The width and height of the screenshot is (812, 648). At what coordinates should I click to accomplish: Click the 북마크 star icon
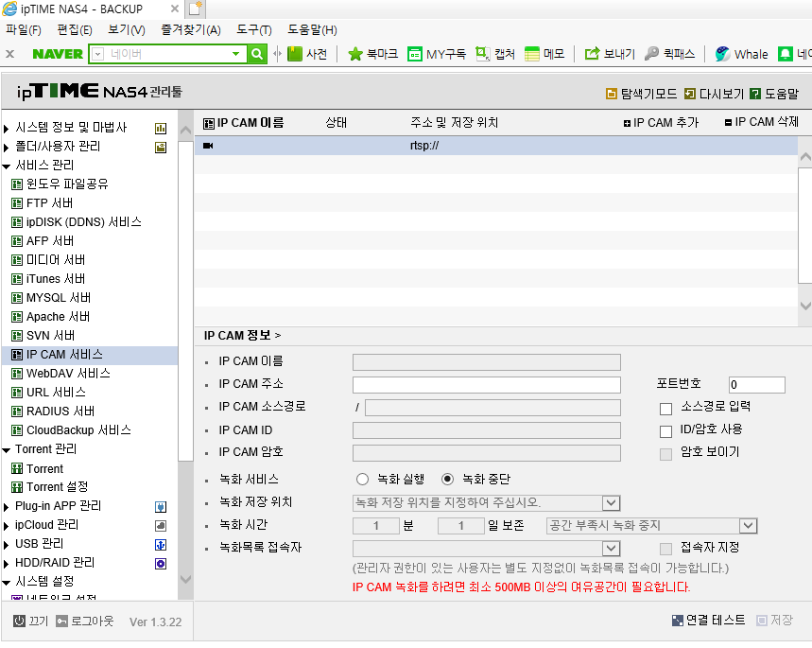(355, 54)
